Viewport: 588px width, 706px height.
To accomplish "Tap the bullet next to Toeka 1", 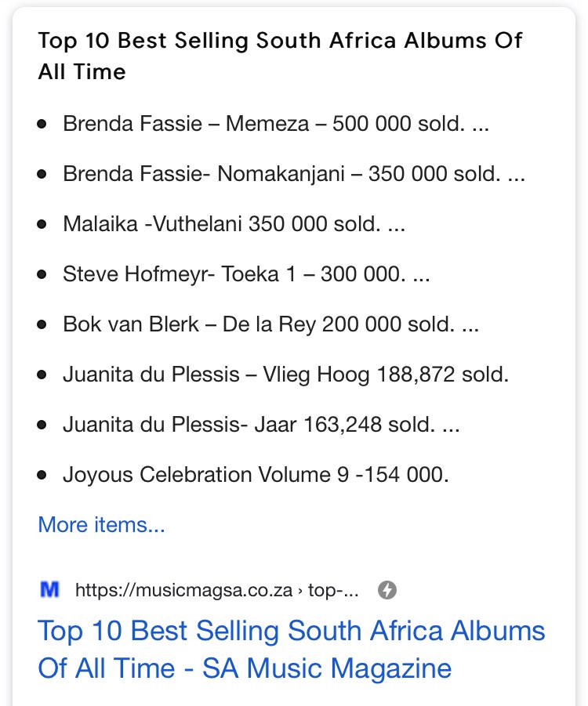I will tap(42, 274).
